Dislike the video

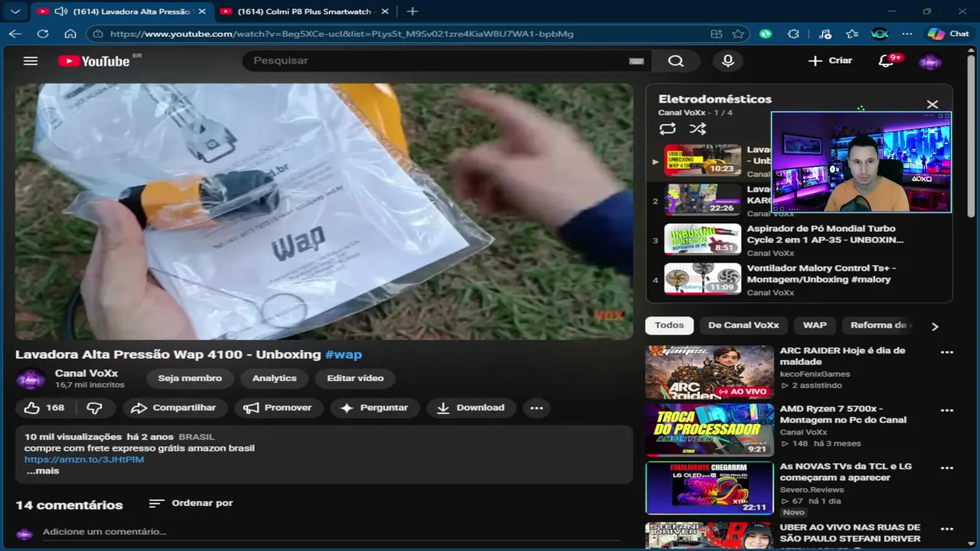94,408
